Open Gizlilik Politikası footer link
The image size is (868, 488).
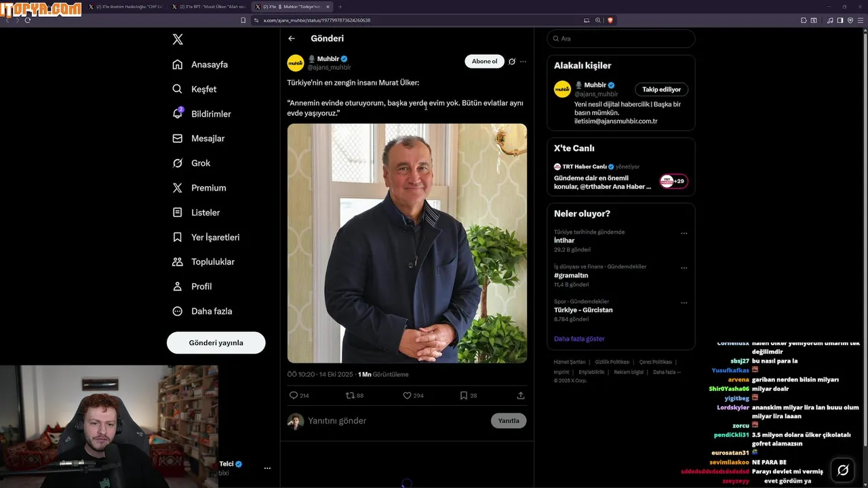[612, 362]
